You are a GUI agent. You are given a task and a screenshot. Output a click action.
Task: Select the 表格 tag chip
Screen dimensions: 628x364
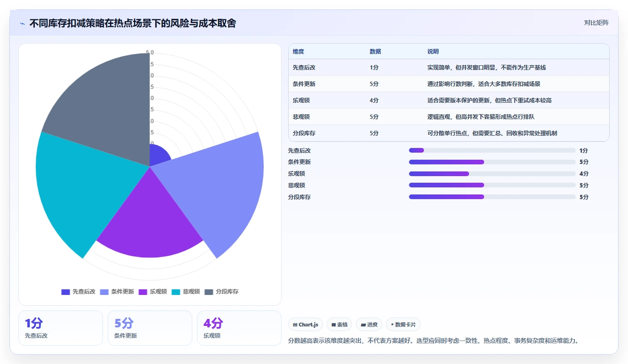click(339, 325)
